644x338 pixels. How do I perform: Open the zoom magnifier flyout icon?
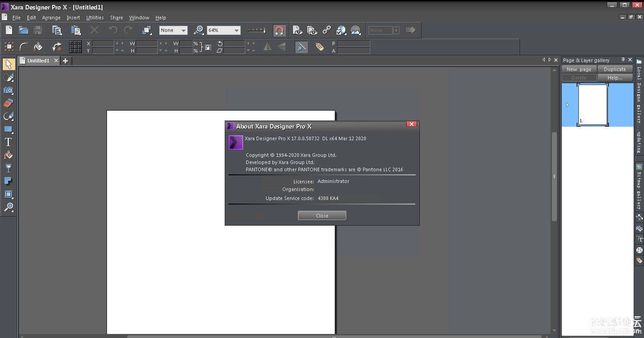point(199,30)
